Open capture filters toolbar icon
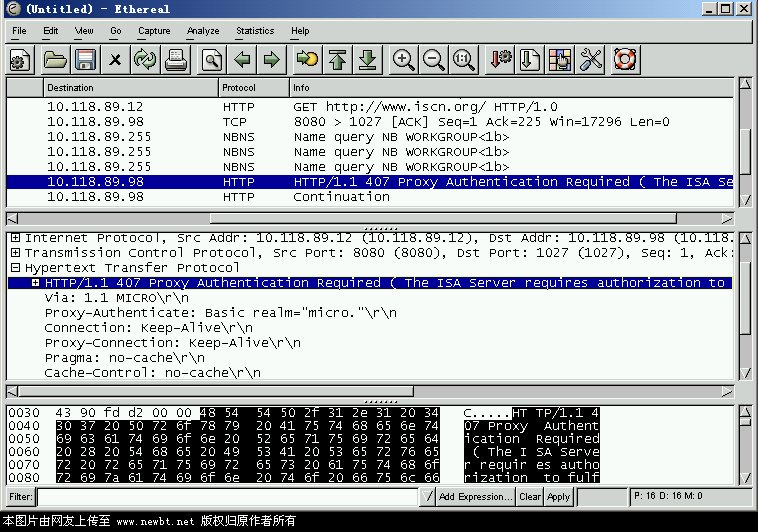758x532 pixels. click(x=500, y=60)
